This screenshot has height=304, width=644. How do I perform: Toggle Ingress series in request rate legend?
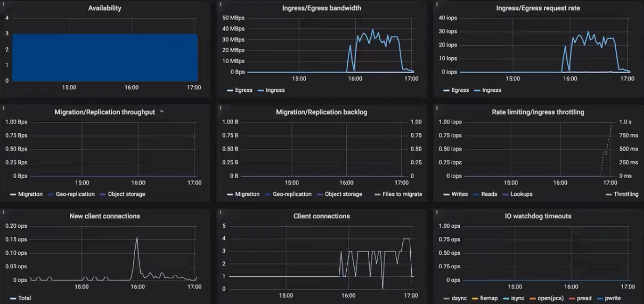point(491,90)
